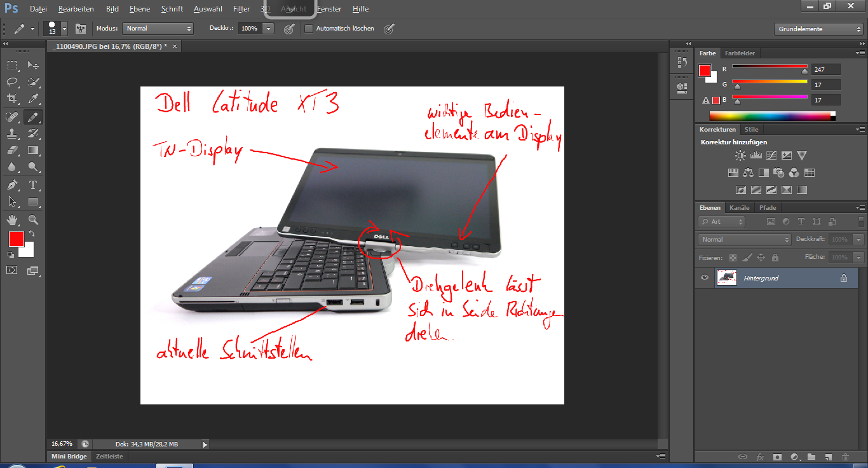868x468 pixels.
Task: Toggle Quick Mask mode icon
Action: coord(12,270)
